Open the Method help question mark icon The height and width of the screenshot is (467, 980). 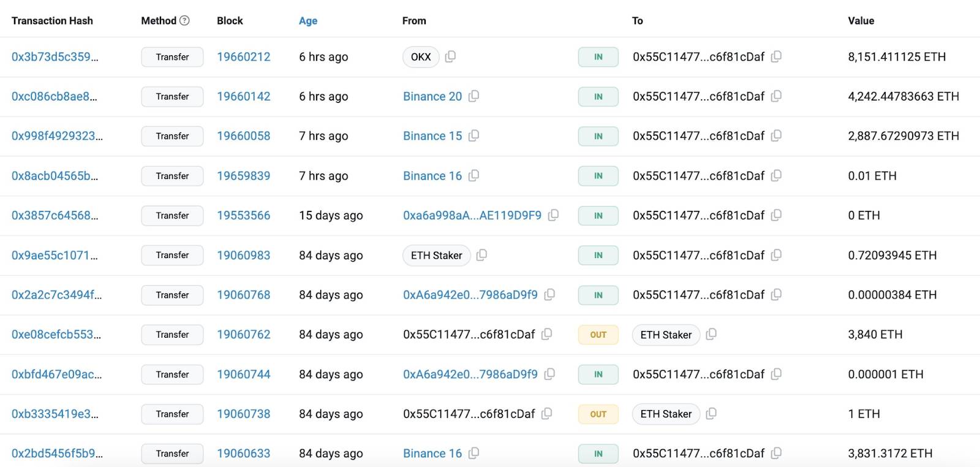point(184,20)
